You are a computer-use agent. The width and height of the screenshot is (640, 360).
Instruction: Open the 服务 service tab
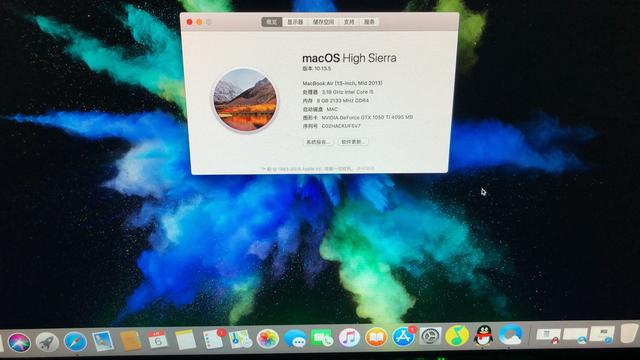tap(369, 22)
